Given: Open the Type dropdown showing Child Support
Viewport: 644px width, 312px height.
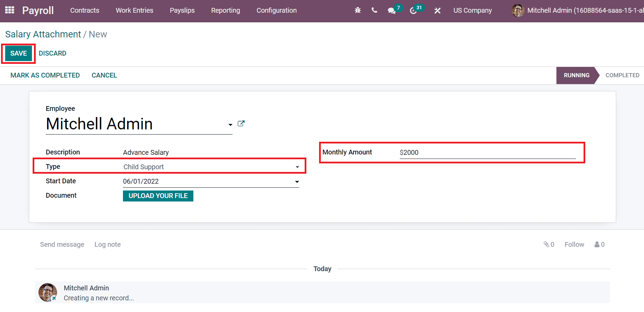Looking at the screenshot, I should click(x=211, y=167).
